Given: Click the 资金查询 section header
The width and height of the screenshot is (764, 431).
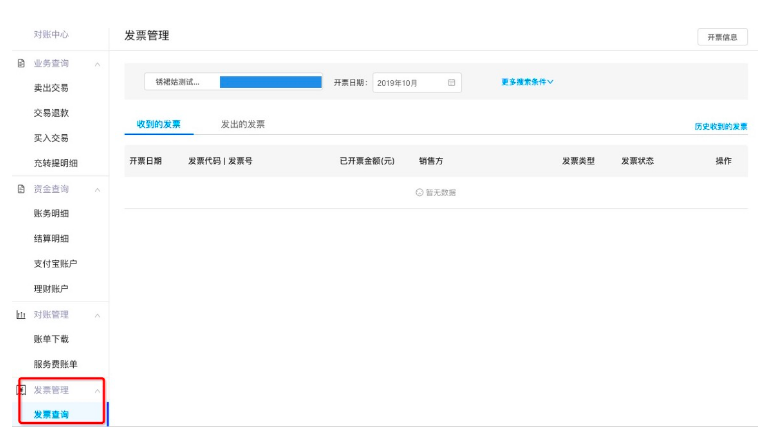Looking at the screenshot, I should (51, 189).
